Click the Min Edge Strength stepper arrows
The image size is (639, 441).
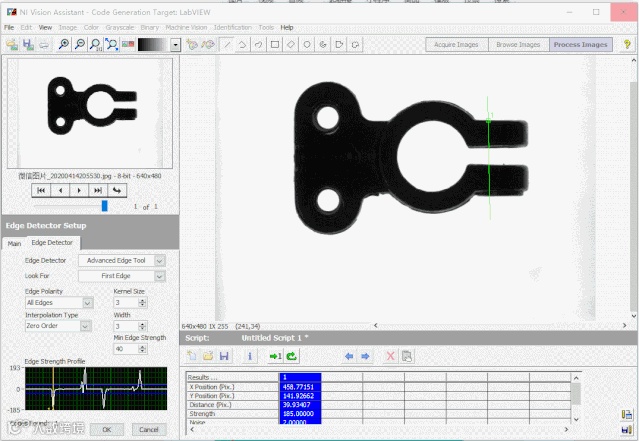pyautogui.click(x=142, y=349)
